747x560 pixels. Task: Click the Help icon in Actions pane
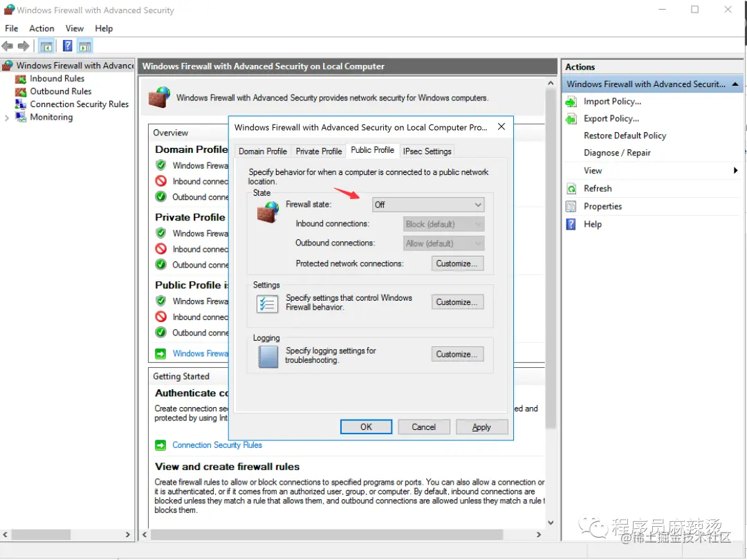click(x=571, y=224)
